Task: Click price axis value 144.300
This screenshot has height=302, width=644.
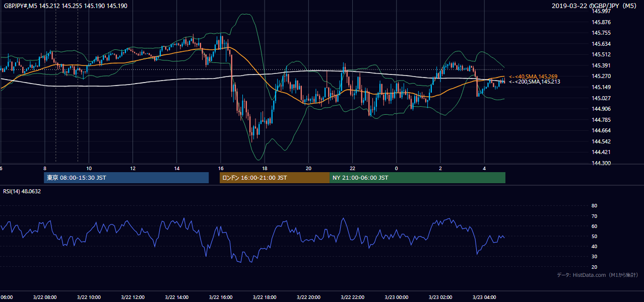Action: pos(601,163)
